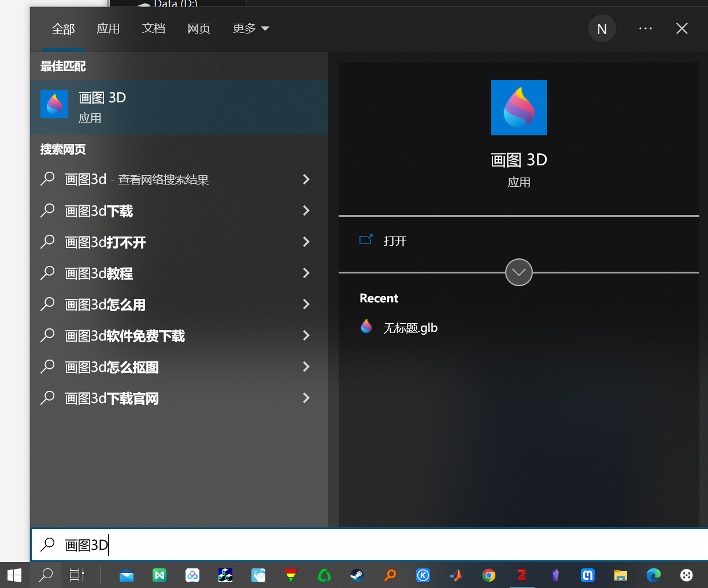708x588 pixels.
Task: Open Google Chrome from the taskbar
Action: [x=489, y=575]
